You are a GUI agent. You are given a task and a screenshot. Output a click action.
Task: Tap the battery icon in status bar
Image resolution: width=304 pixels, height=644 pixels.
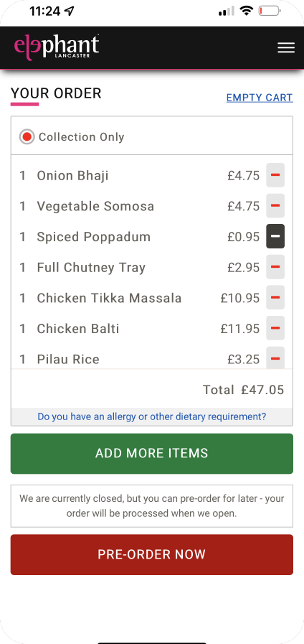(270, 11)
